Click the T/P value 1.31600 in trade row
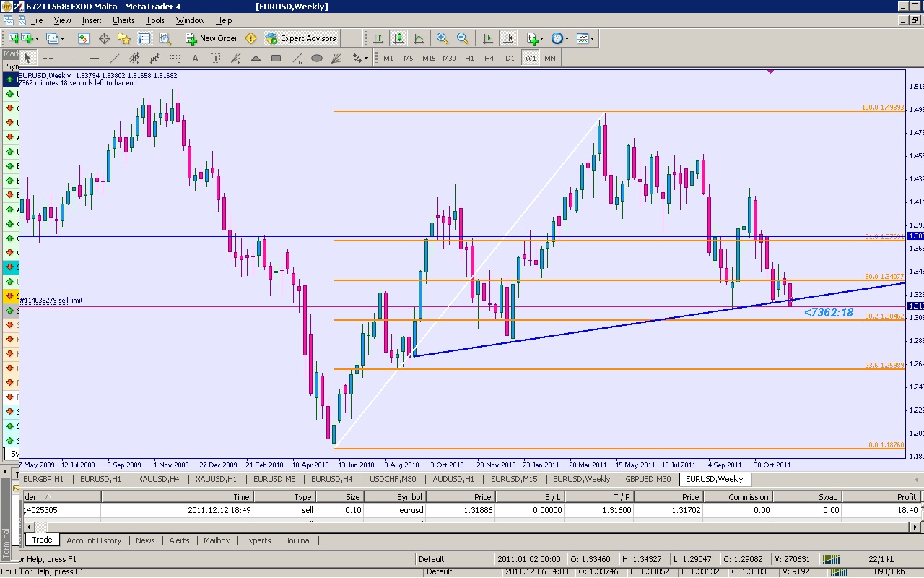This screenshot has height=578, width=924. [x=617, y=510]
